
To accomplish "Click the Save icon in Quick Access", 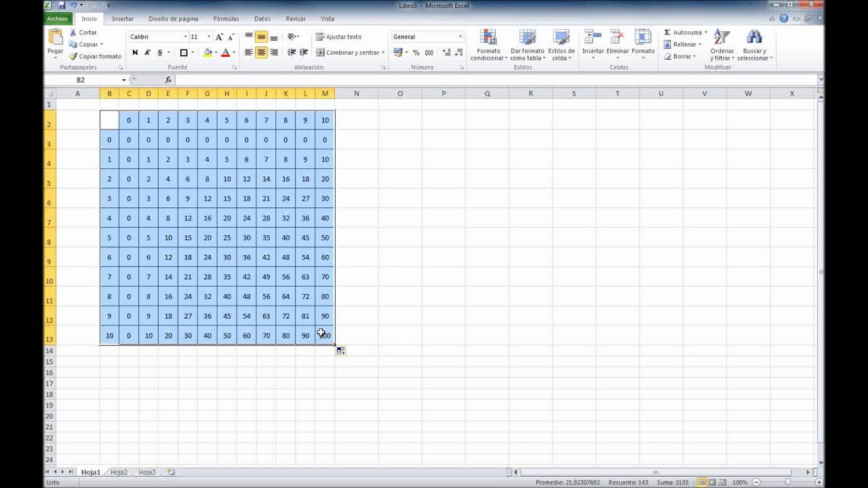I will pos(61,5).
